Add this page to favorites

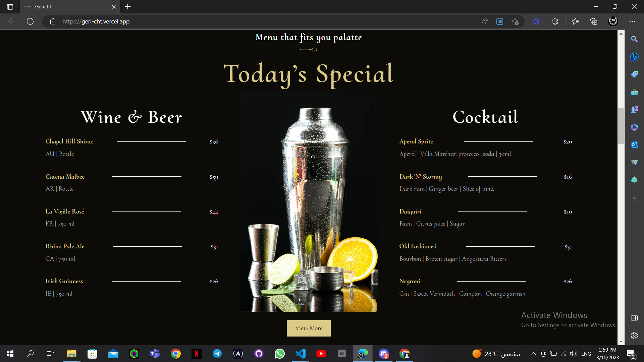(515, 21)
